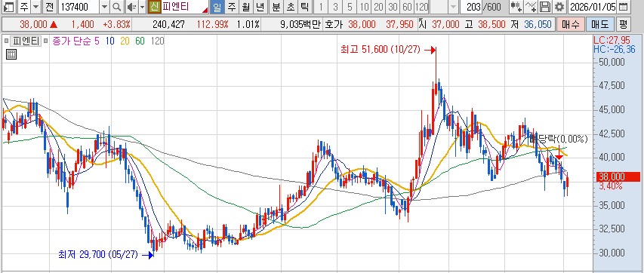Image resolution: width=644 pixels, height=273 pixels.
Task: Click the 9,035백만 trading value
Action: (300, 25)
